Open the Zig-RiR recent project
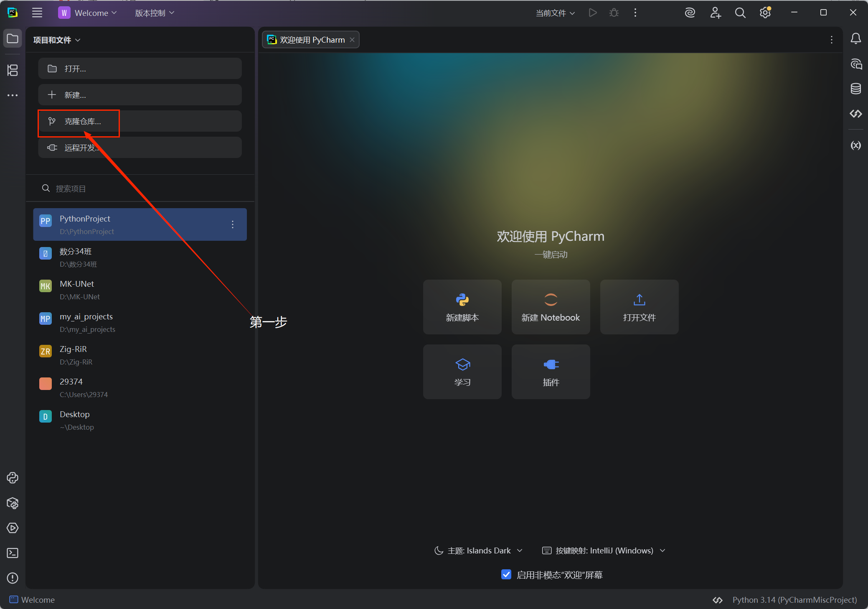868x609 pixels. tap(140, 355)
